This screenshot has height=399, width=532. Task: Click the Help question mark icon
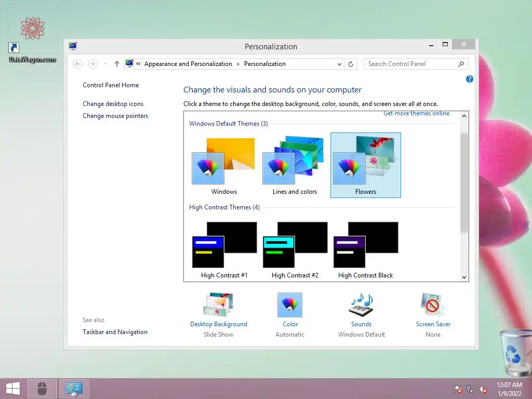pos(469,79)
